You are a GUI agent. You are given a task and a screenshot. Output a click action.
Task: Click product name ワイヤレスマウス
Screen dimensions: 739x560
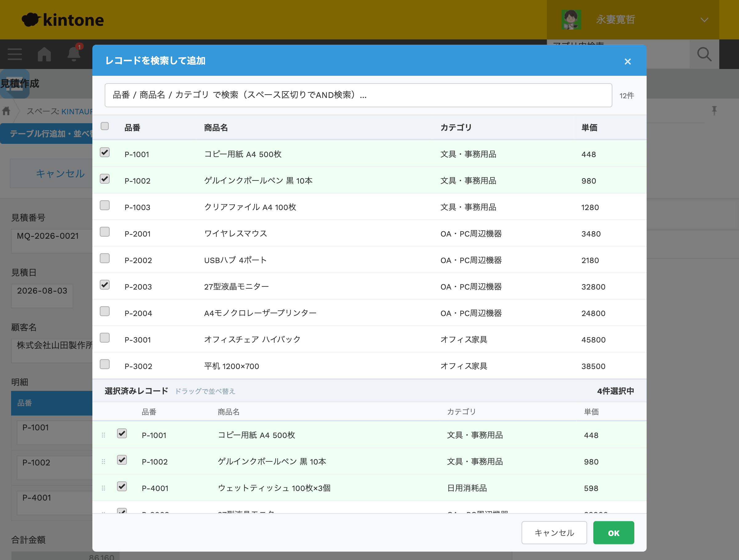[x=236, y=233]
